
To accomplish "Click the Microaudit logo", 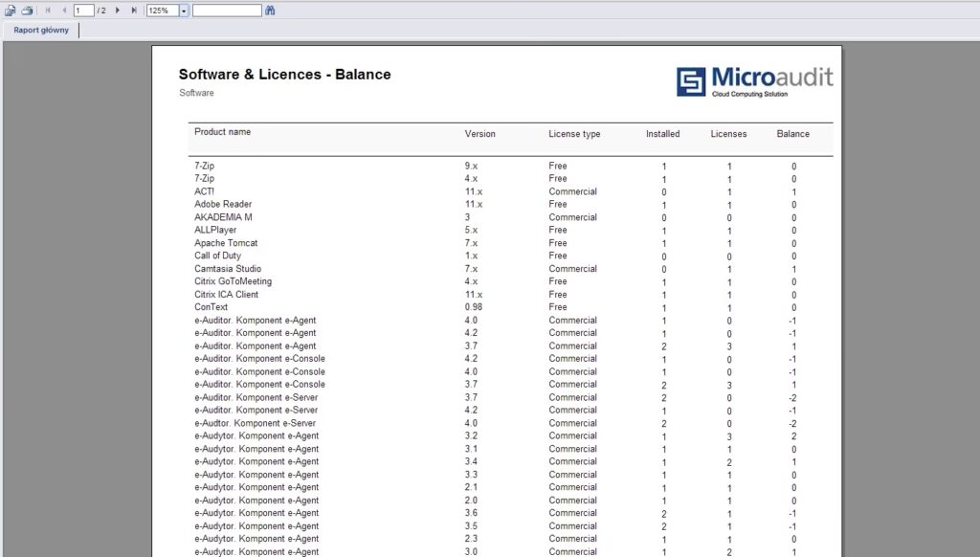I will (754, 81).
